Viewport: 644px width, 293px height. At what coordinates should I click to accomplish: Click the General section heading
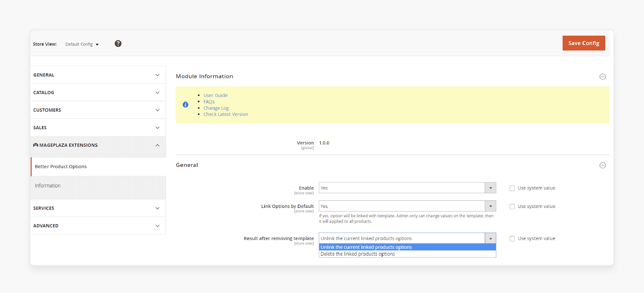187,165
